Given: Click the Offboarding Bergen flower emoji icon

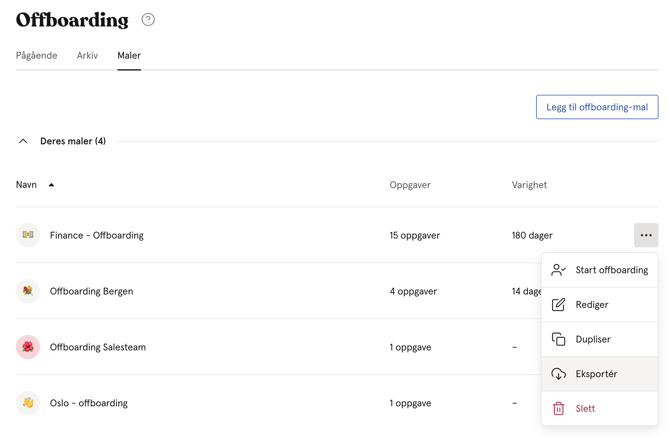Looking at the screenshot, I should pyautogui.click(x=28, y=291).
